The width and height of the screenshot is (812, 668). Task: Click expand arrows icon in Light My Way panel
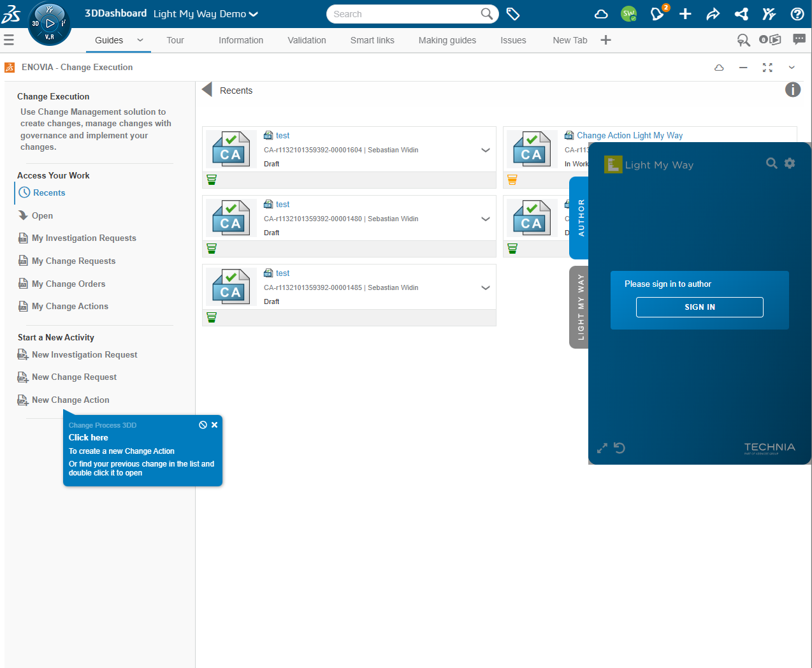[602, 448]
